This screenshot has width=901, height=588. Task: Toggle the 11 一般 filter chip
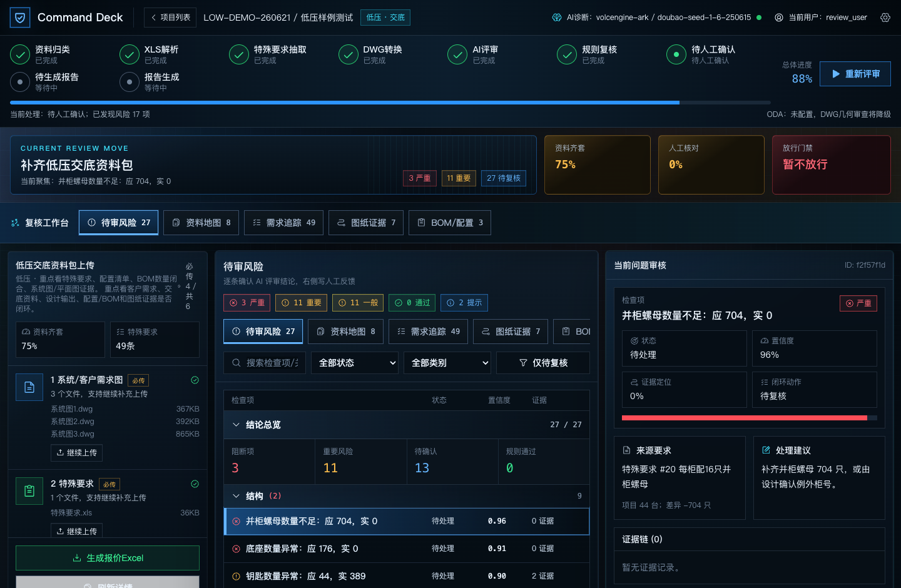[x=358, y=303]
